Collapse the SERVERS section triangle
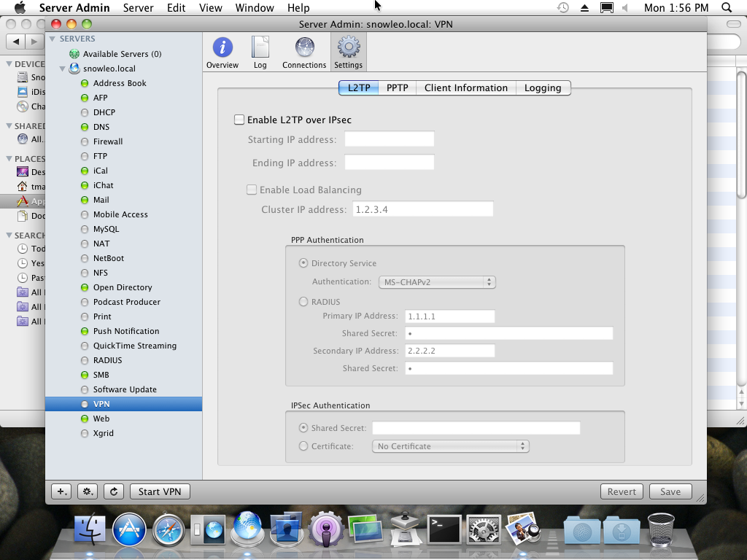 [53, 39]
